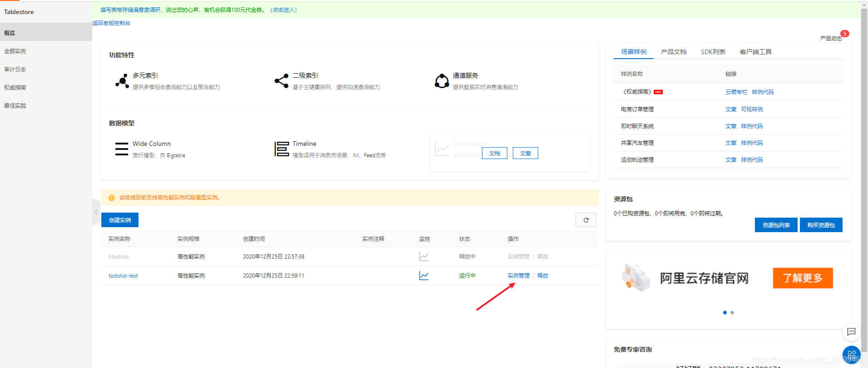The image size is (868, 368).
Task: Click the 资源包列表 button
Action: coord(776,225)
